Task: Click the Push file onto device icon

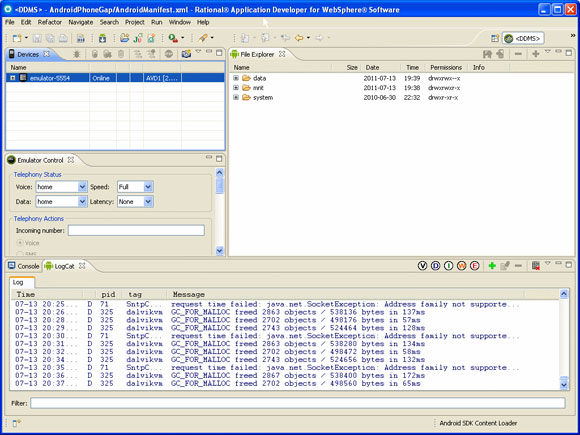Action: coord(500,54)
